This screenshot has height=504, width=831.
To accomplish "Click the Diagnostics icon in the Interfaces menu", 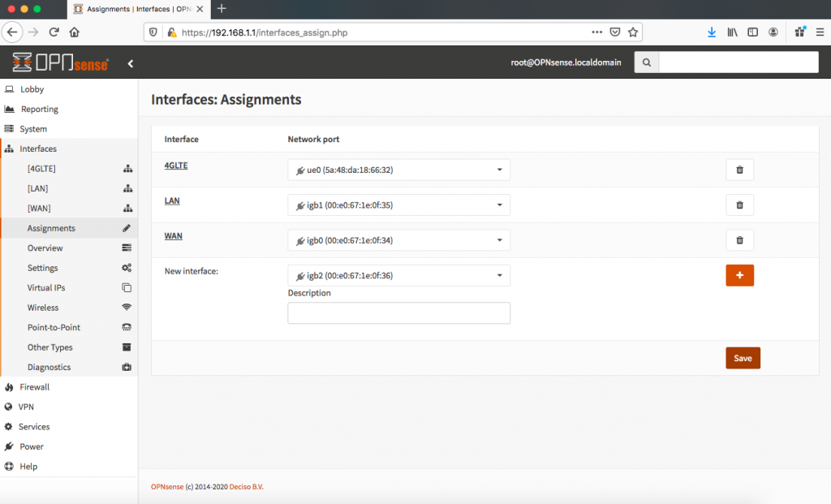I will [127, 367].
